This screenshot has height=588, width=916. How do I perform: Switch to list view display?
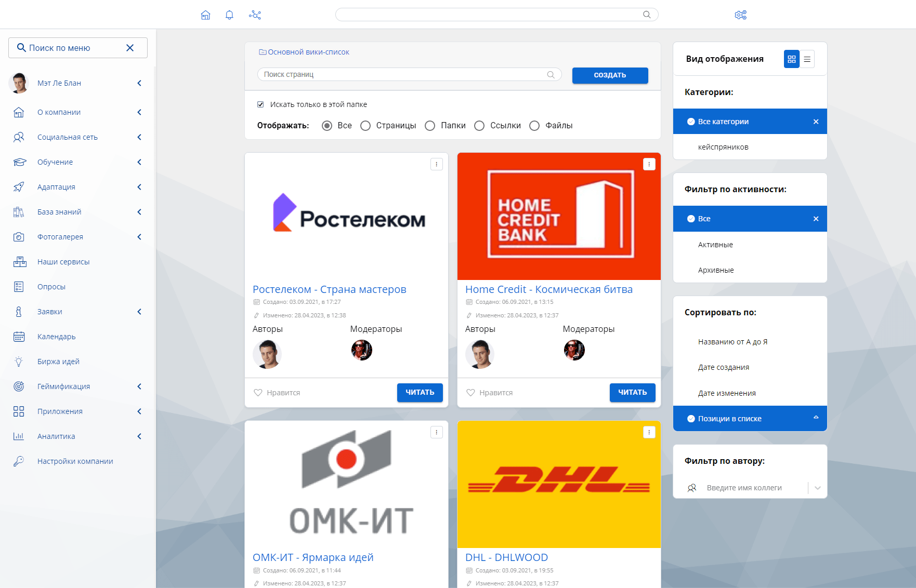pyautogui.click(x=807, y=59)
